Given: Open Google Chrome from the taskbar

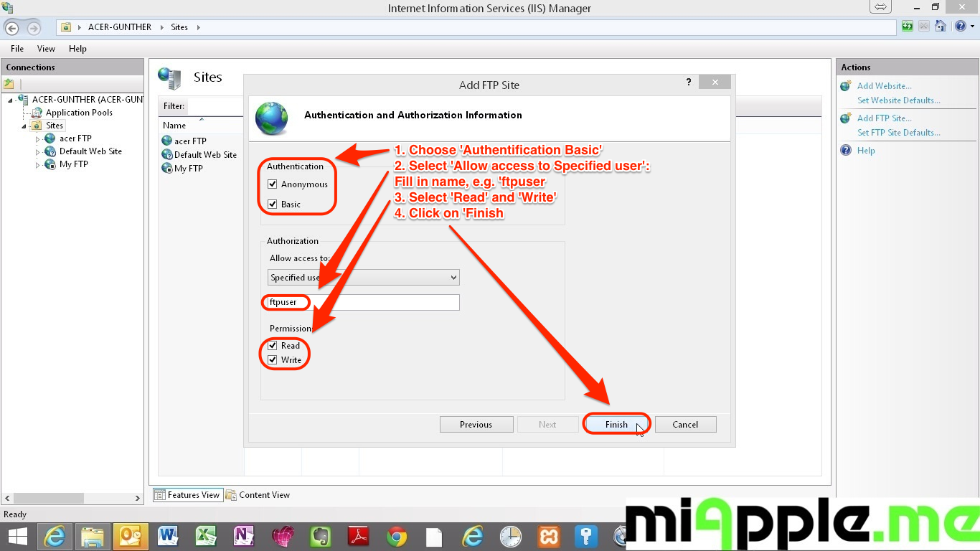Looking at the screenshot, I should coord(396,536).
